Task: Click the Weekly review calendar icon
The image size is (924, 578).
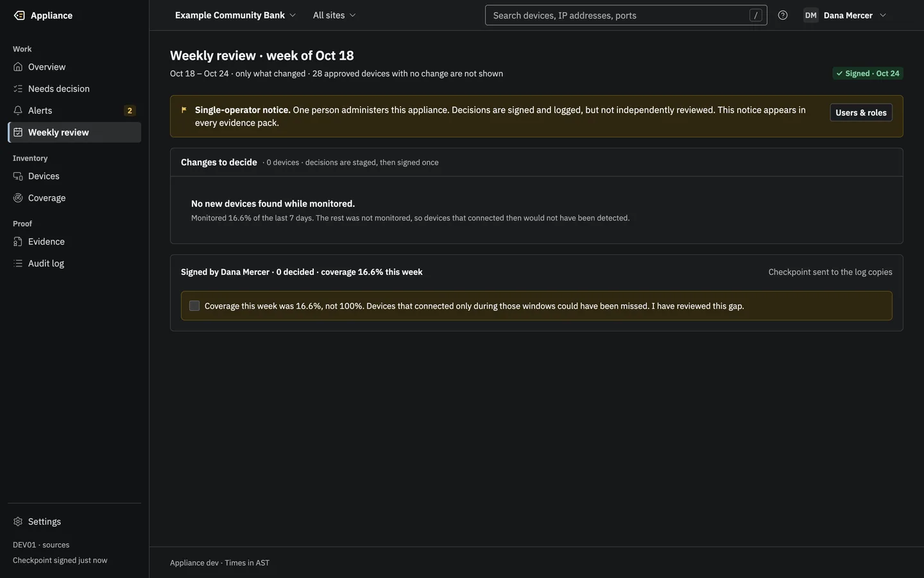Action: pyautogui.click(x=18, y=132)
